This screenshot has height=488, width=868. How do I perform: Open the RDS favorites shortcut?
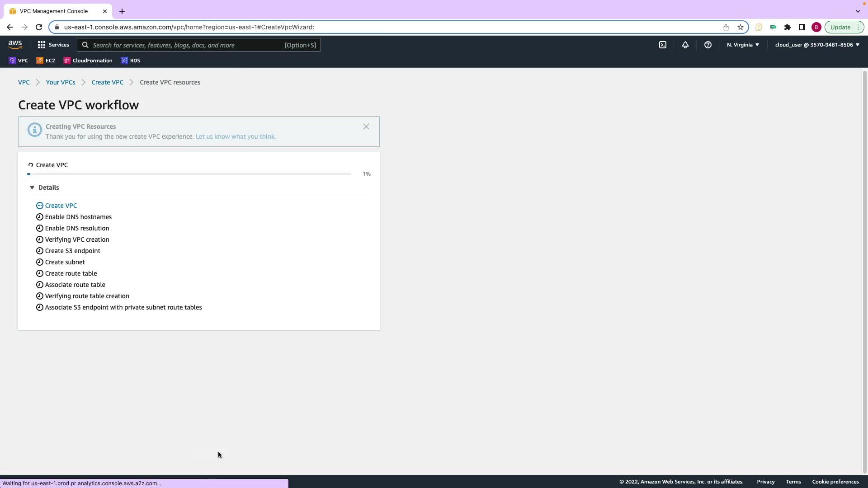[131, 61]
